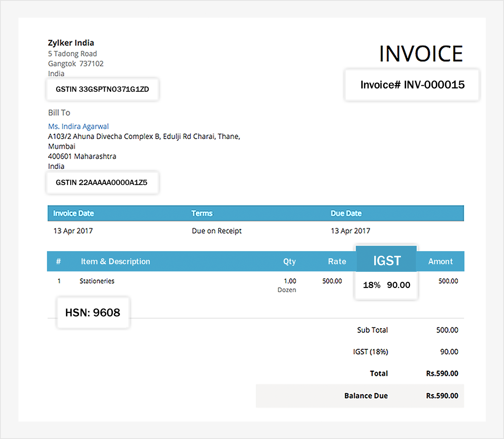
Task: Select the GSTIN 22AAAAA0000A1Z5 badge
Action: pos(102,183)
